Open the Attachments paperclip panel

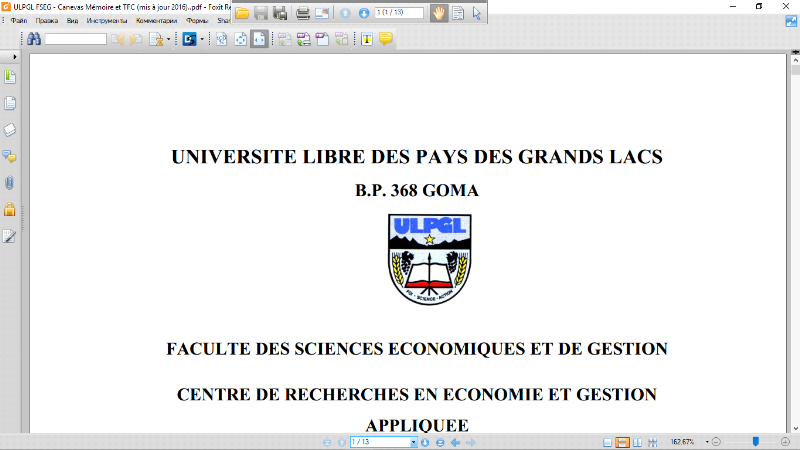click(10, 183)
